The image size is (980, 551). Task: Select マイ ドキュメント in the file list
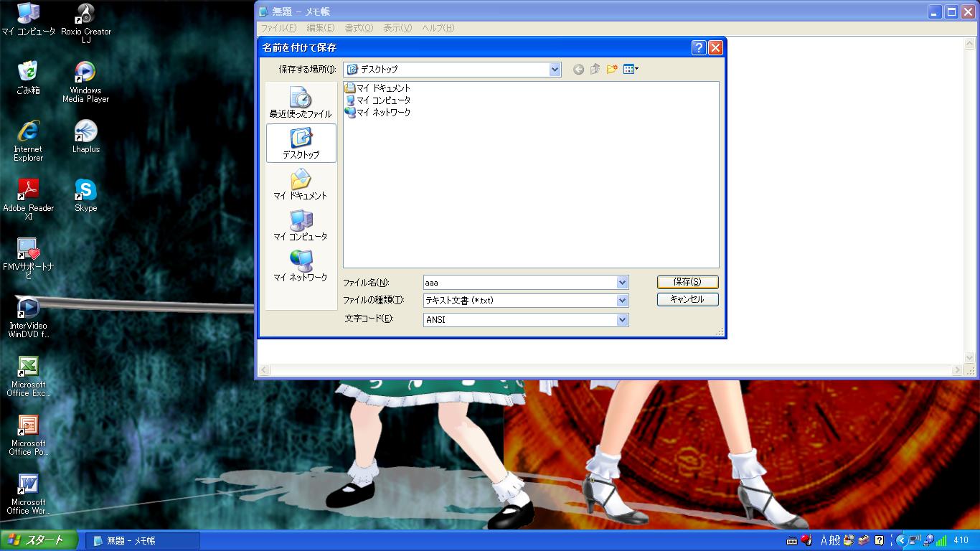coord(377,88)
